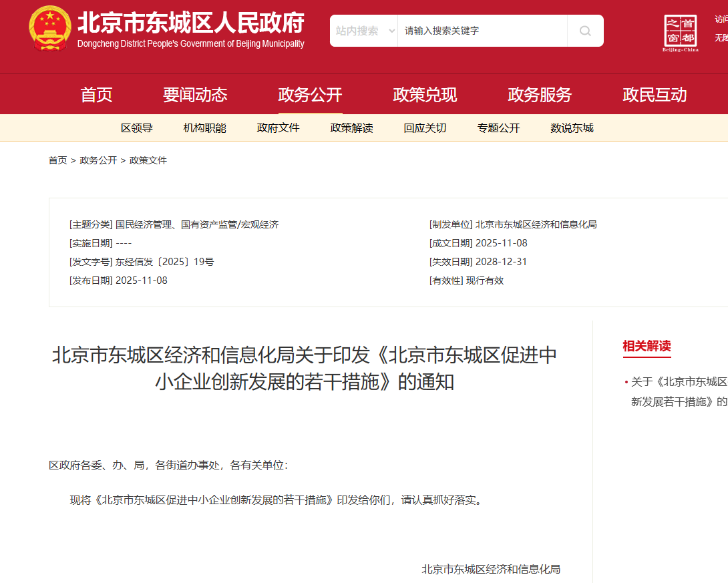Navigate to 首页 via the breadcrumb
The width and height of the screenshot is (728, 583).
[57, 160]
